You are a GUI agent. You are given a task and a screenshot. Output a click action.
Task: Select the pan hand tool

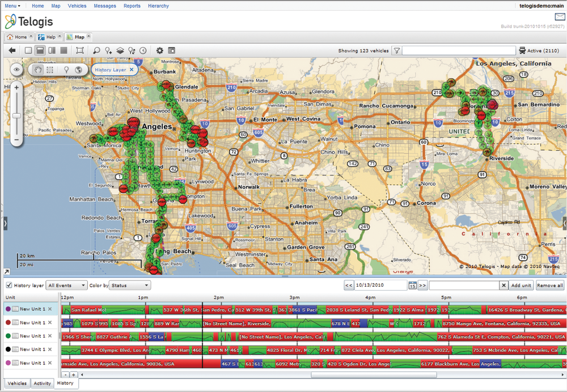tap(39, 70)
